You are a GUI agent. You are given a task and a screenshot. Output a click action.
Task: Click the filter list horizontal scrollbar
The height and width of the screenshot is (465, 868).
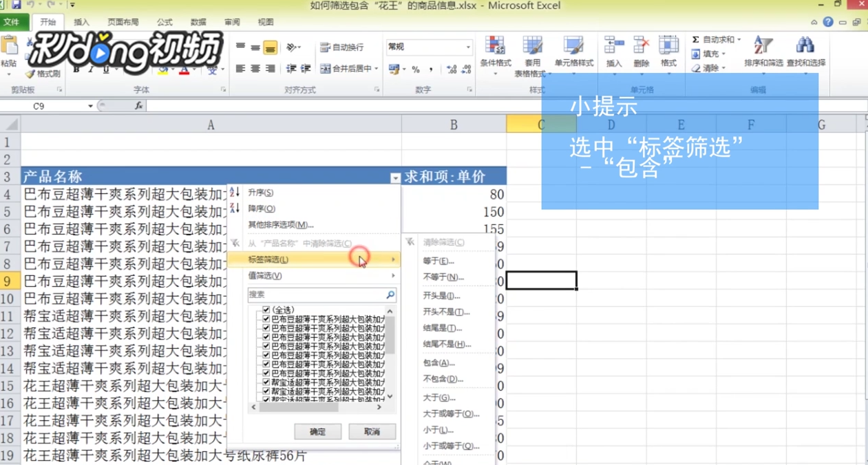[x=317, y=407]
